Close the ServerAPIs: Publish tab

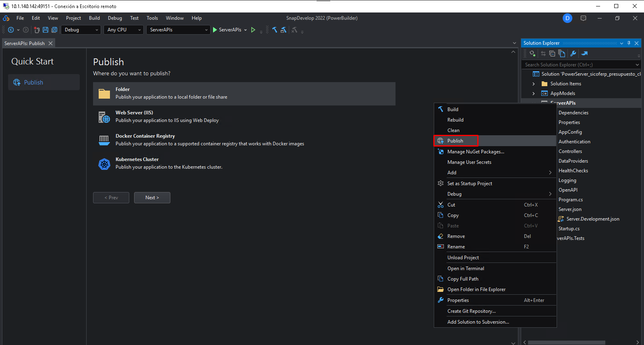(50, 43)
